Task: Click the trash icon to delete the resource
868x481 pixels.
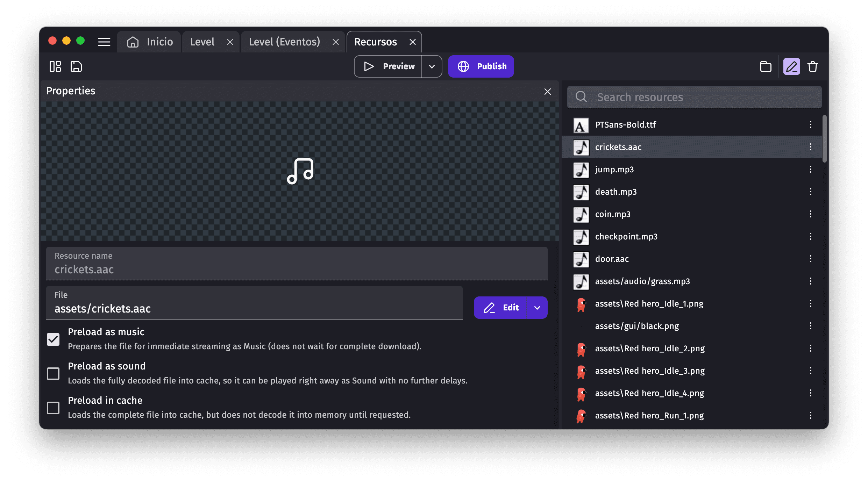Action: pos(813,66)
